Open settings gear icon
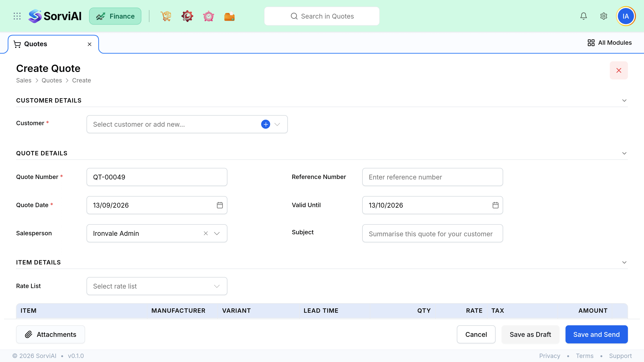The image size is (644, 362). 604,16
